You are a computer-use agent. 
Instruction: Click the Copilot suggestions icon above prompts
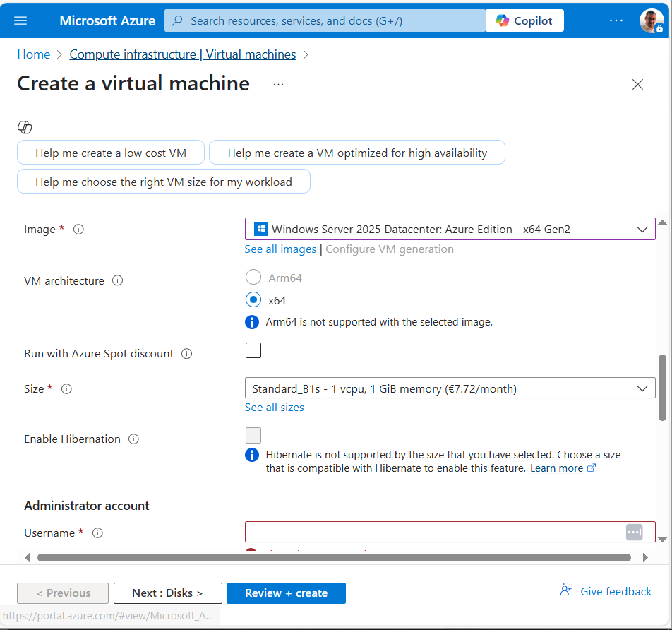click(x=25, y=127)
